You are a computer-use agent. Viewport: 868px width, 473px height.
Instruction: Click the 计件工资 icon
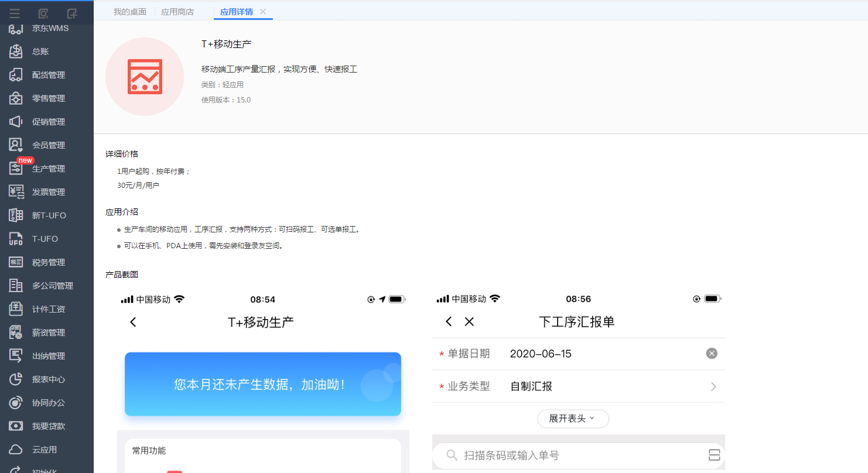16,309
